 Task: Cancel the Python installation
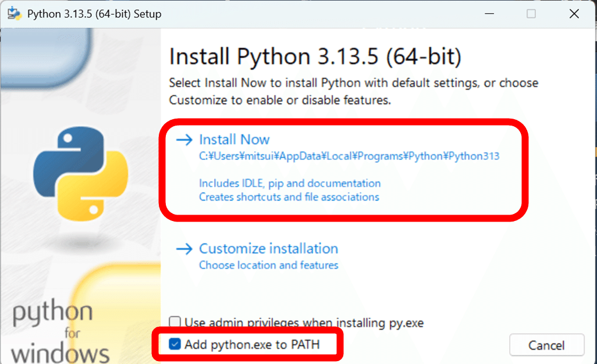click(x=546, y=344)
